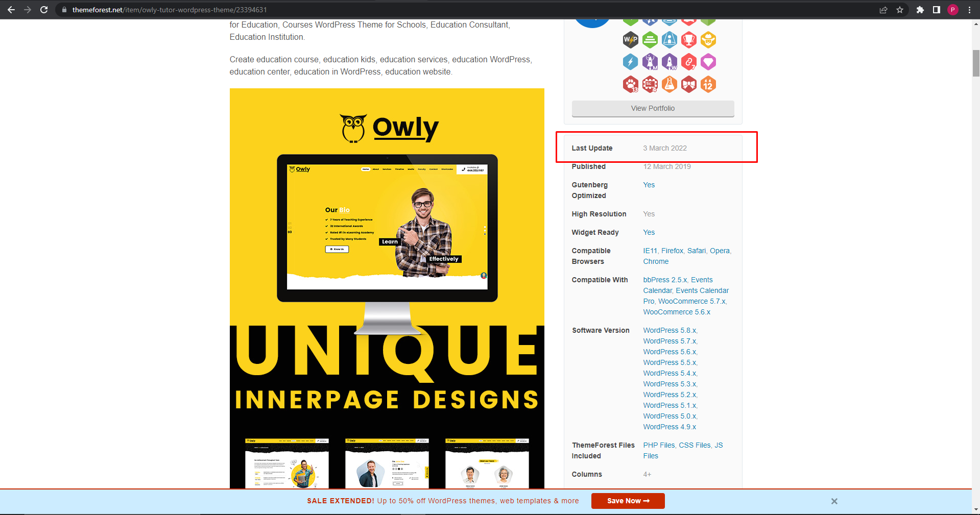Click the Firefox browser link
This screenshot has width=980, height=515.
672,251
